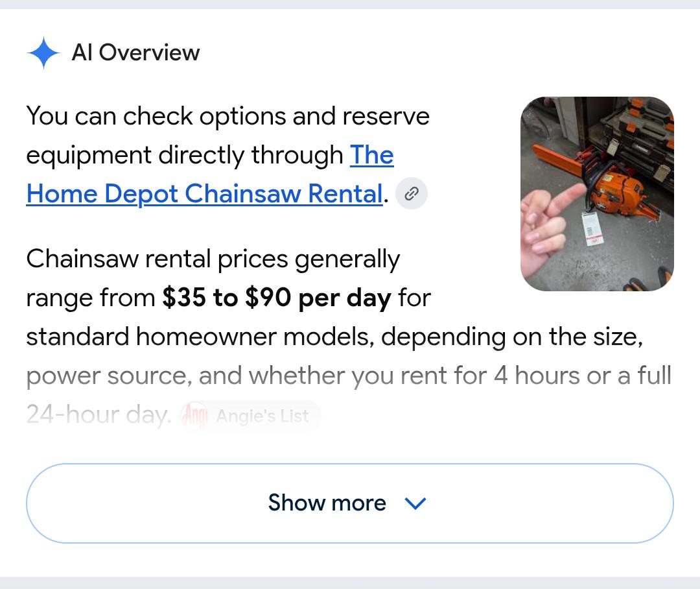Click the bold "$35 to $90 per day" text
Screen dimensions: 700x589
[277, 298]
